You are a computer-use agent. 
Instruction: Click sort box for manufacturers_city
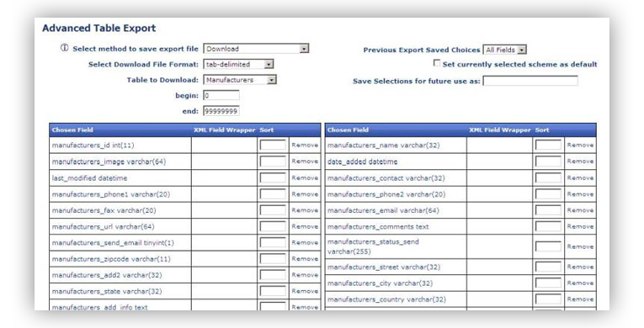click(x=548, y=283)
